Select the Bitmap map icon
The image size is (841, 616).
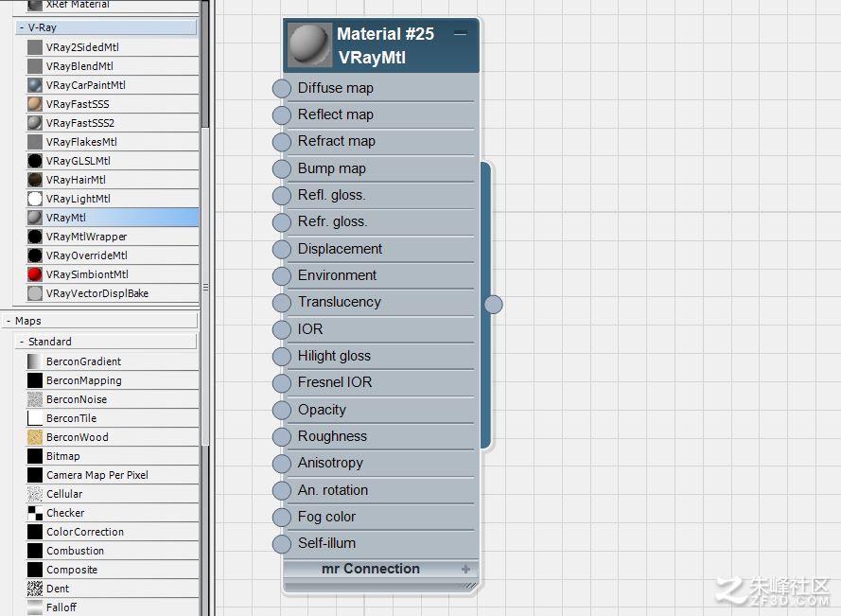35,456
